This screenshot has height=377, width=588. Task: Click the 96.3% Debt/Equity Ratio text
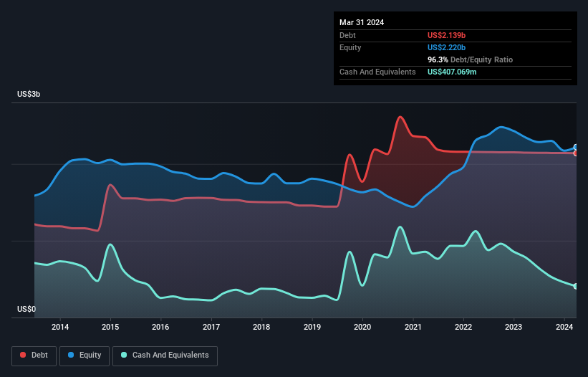pyautogui.click(x=470, y=59)
